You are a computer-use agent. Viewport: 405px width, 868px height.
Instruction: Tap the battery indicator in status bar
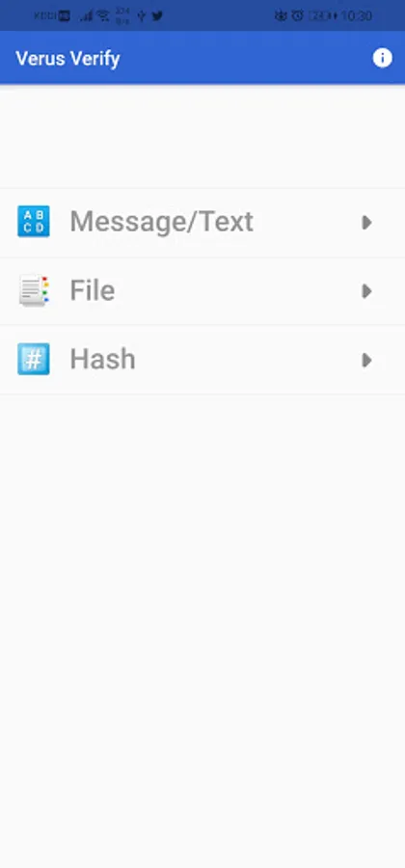tap(323, 15)
